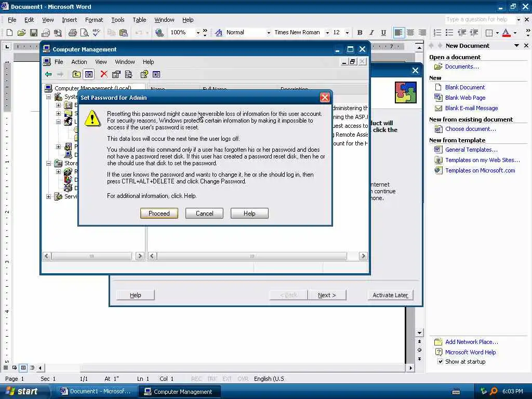Image resolution: width=532 pixels, height=399 pixels.
Task: Click the Help button in Set Password dialog
Action: 249,214
